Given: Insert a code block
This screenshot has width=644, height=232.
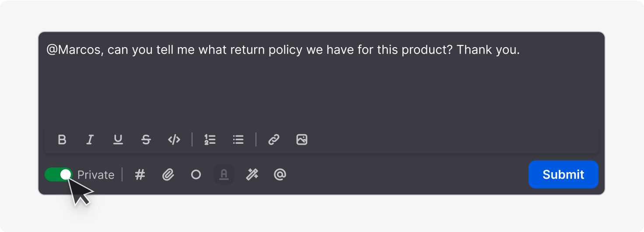Looking at the screenshot, I should click(174, 140).
